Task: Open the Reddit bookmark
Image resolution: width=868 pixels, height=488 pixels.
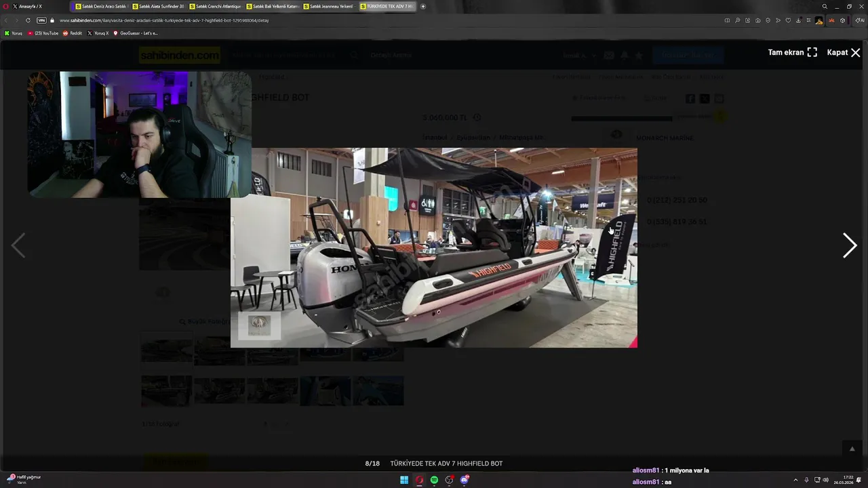Action: click(73, 33)
